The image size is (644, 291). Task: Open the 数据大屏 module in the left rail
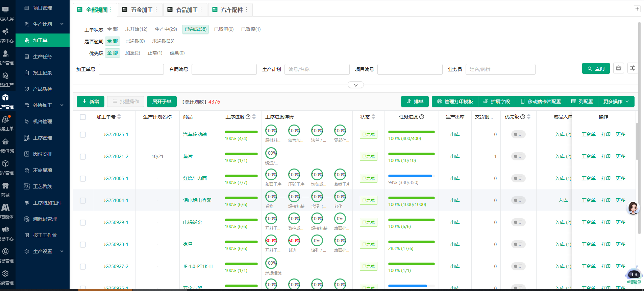6,14
